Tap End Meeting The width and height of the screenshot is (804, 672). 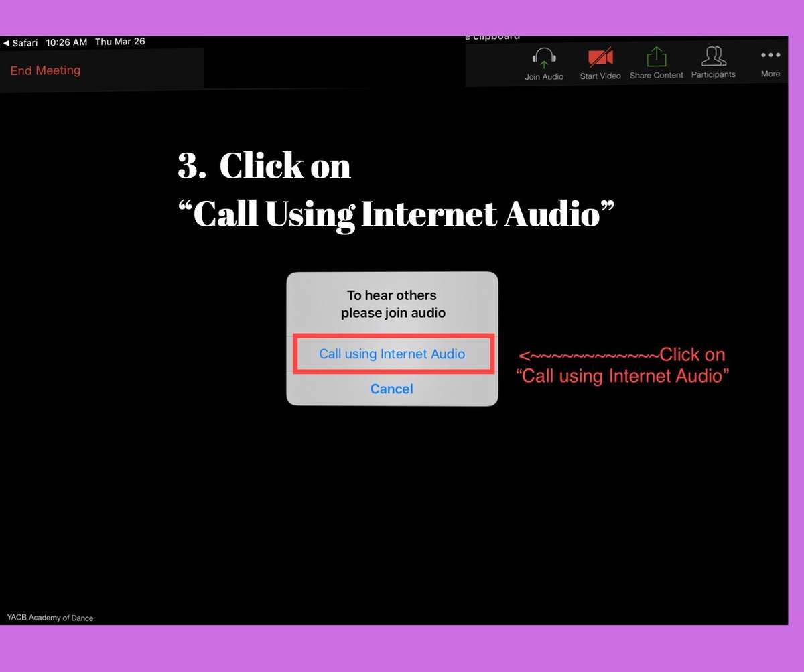[46, 70]
